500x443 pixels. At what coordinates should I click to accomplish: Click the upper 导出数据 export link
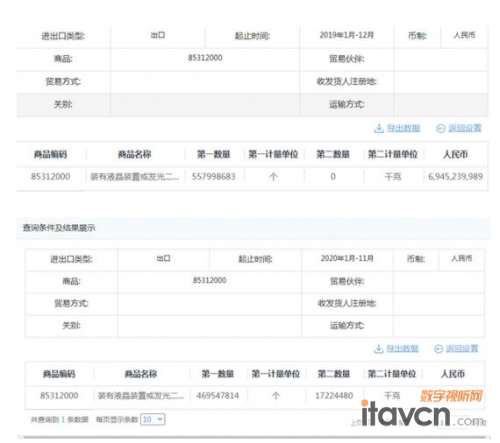403,128
